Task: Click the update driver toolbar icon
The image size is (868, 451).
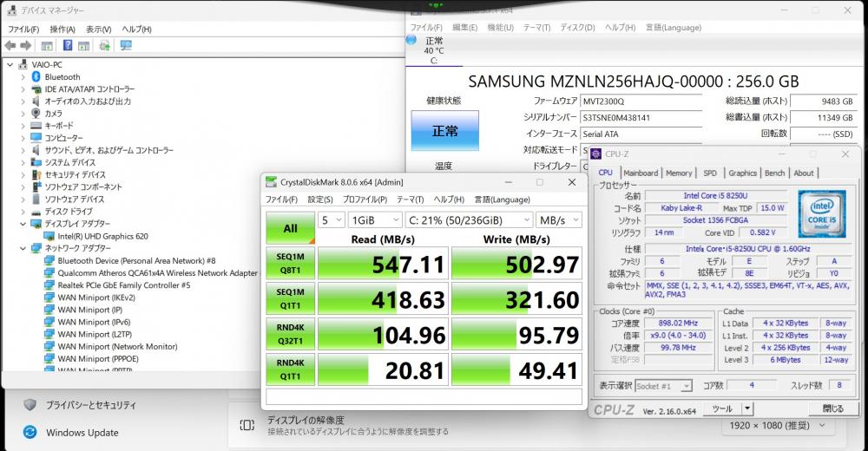Action: pos(105,45)
